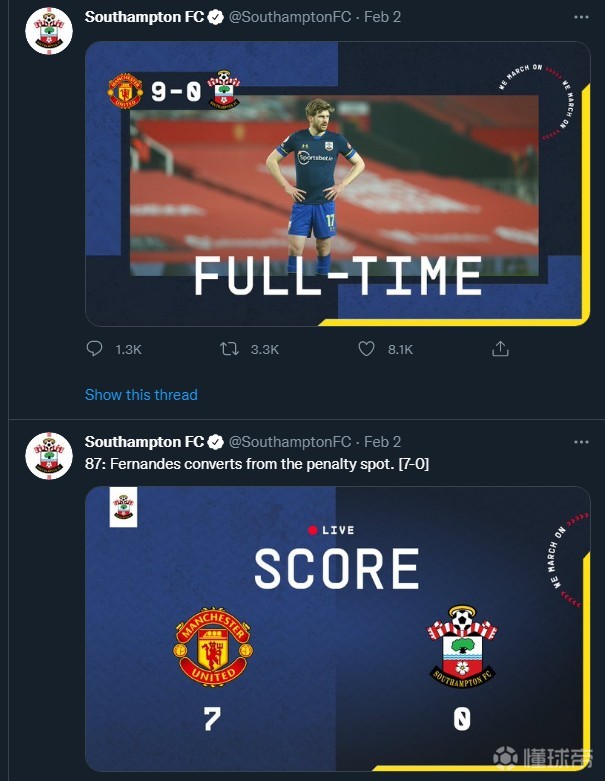The width and height of the screenshot is (605, 781).
Task: Click the Southampton avatar on the full-time tweet
Action: (x=49, y=31)
